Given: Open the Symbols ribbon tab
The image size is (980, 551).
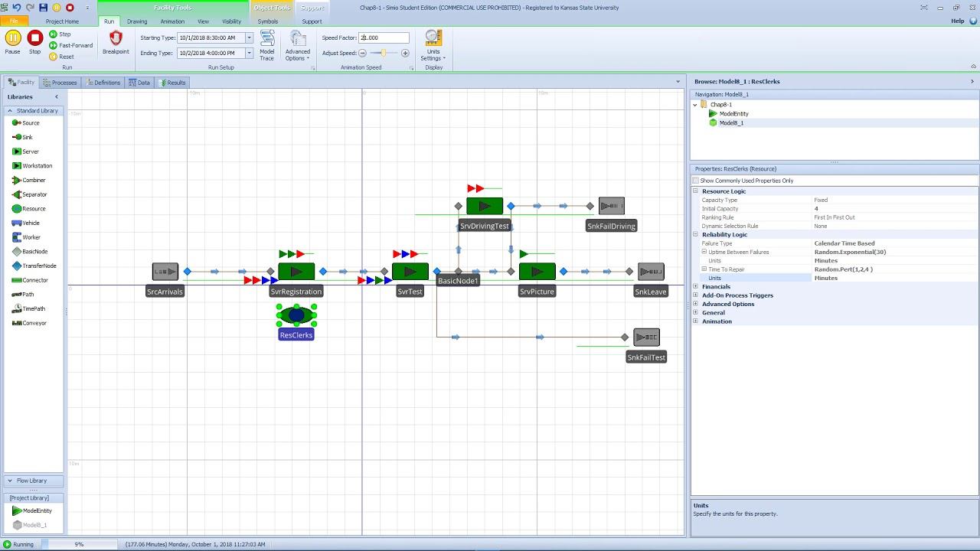Looking at the screenshot, I should 268,21.
